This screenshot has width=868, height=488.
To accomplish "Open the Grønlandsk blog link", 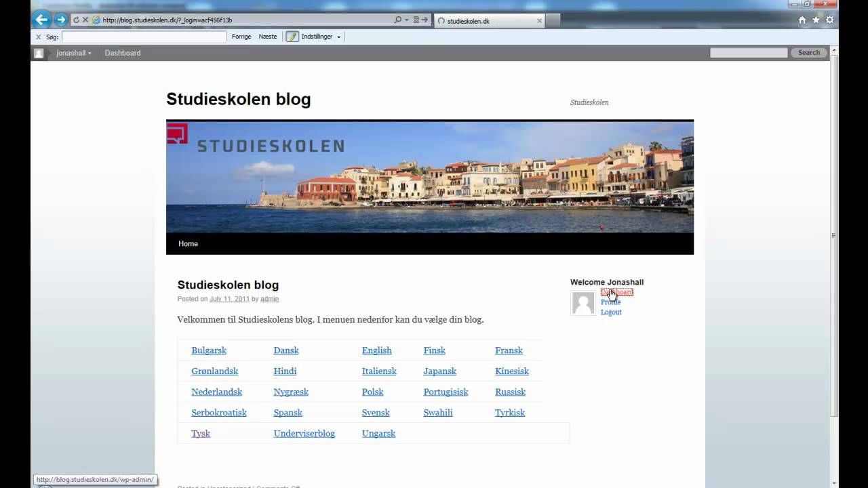I will point(215,371).
